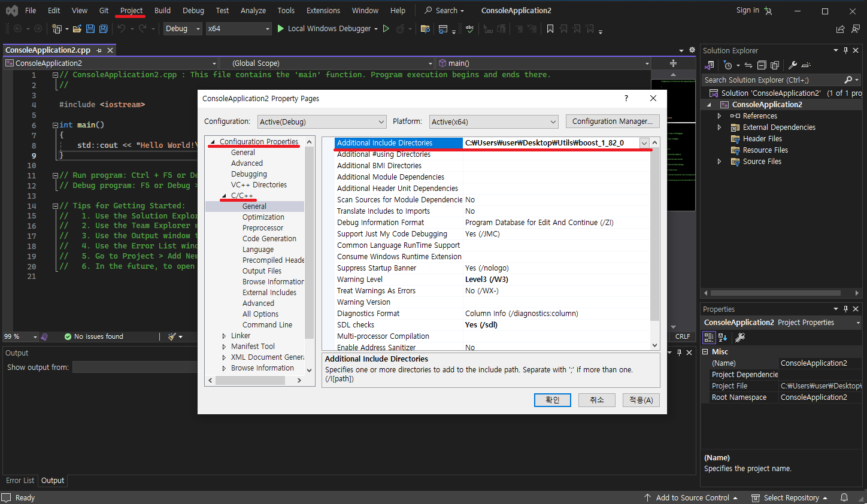
Task: Open Additional Include Directories value dropdown arrow
Action: point(644,143)
